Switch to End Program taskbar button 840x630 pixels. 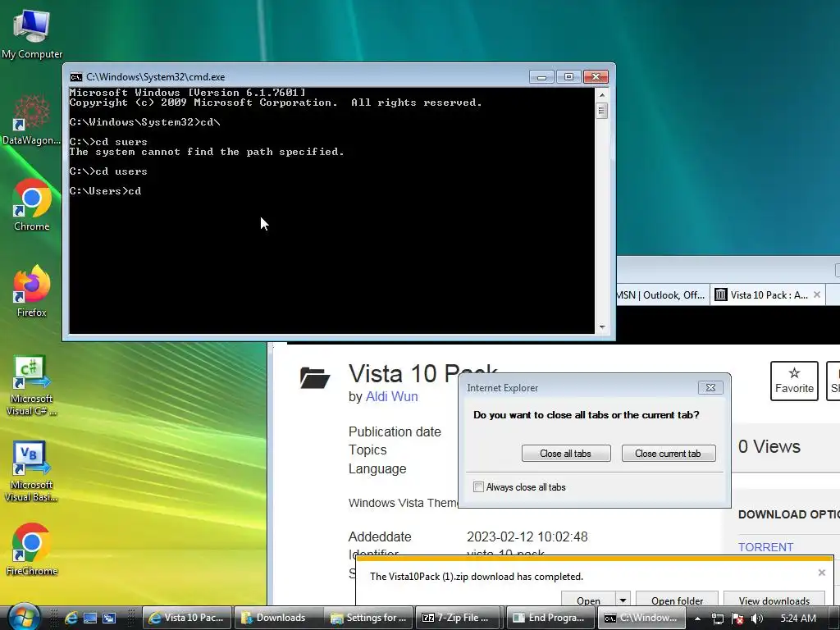[550, 618]
